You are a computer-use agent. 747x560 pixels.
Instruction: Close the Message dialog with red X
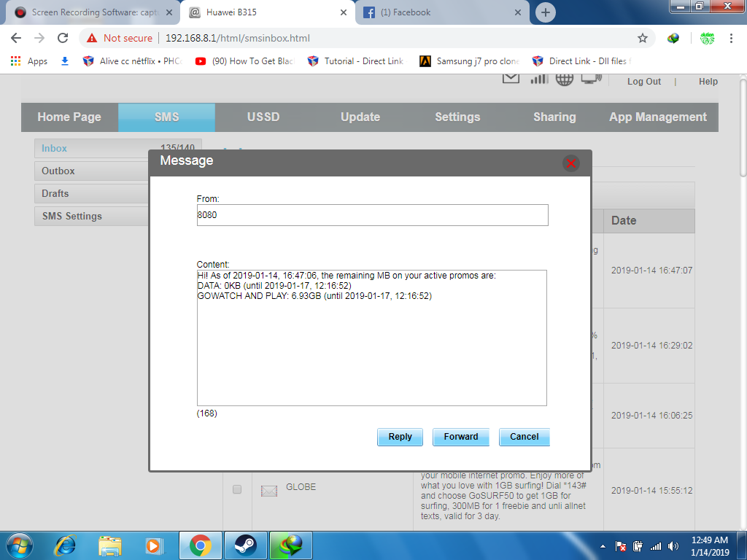click(x=570, y=163)
